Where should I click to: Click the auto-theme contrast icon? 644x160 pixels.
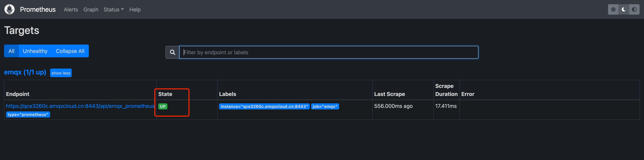[634, 9]
